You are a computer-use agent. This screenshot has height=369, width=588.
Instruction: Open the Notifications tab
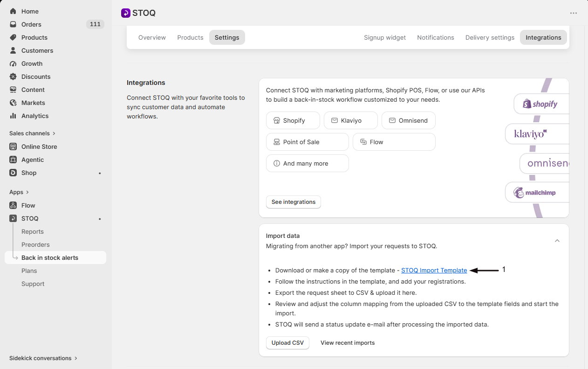[x=436, y=37]
